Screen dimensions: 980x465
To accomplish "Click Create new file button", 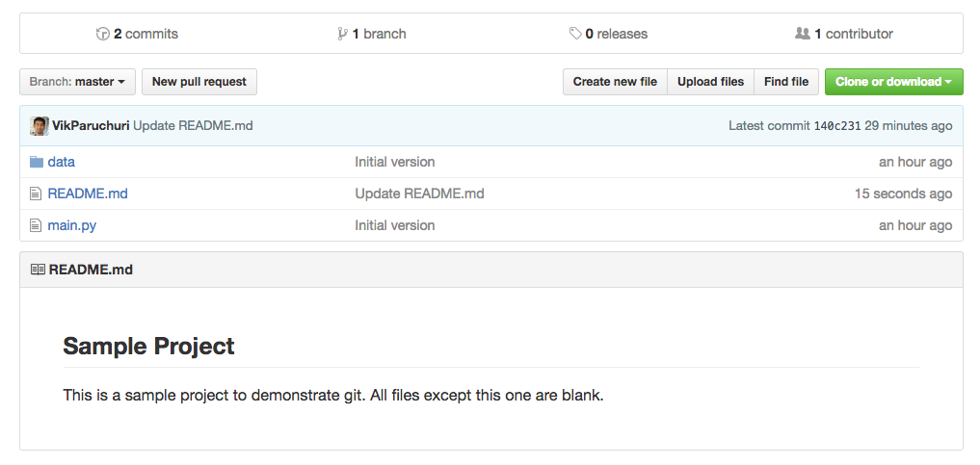I will [615, 82].
